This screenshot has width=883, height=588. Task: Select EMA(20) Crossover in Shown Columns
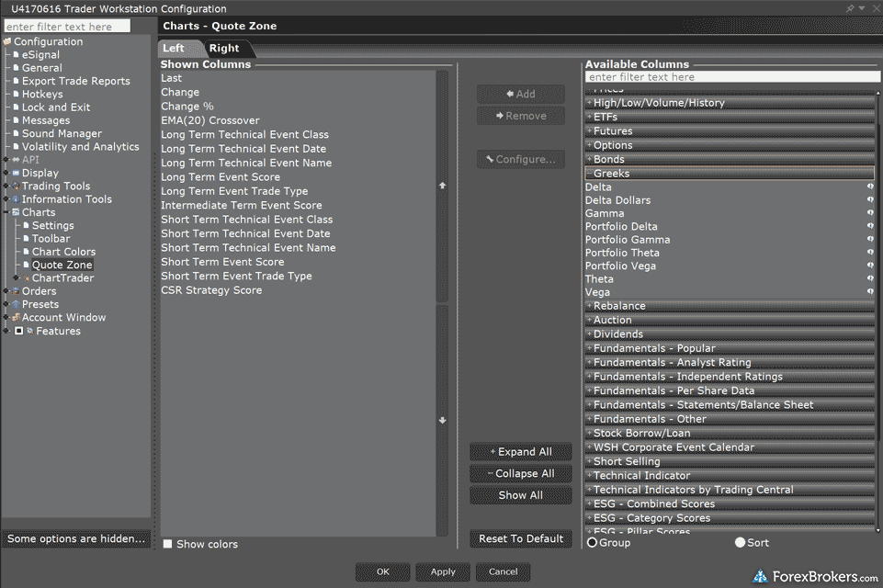pyautogui.click(x=210, y=120)
